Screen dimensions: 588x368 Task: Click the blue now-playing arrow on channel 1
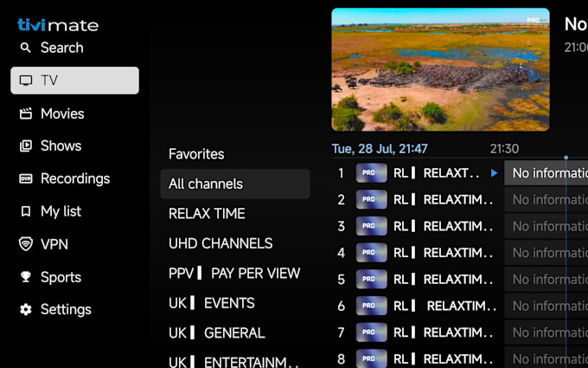pos(495,173)
